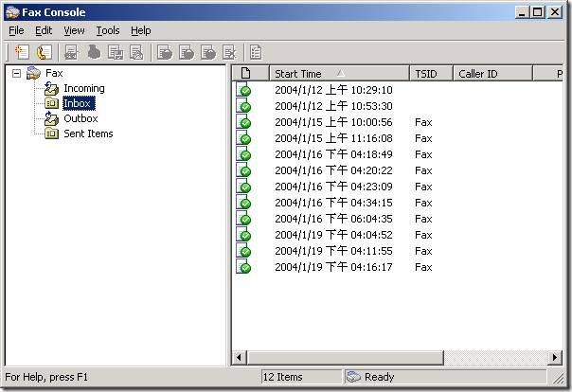572x392 pixels.
Task: Click the horizontal scrollbar right arrow
Action: tap(555, 357)
